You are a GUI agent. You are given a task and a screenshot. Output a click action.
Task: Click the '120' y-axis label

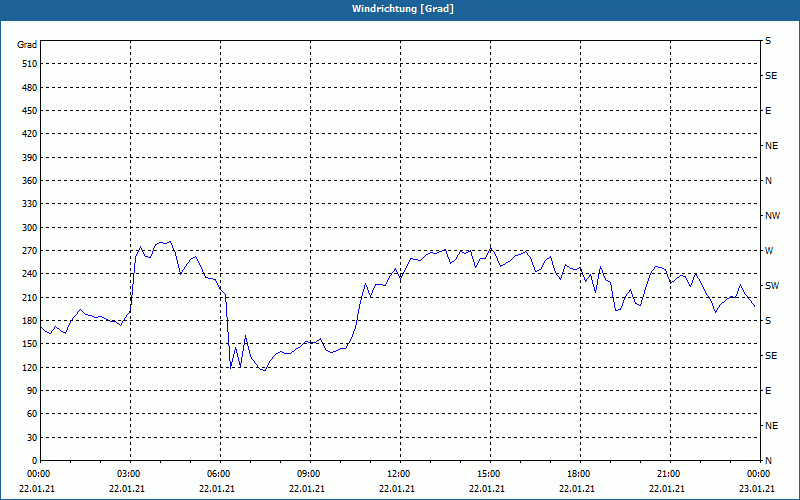coord(30,367)
